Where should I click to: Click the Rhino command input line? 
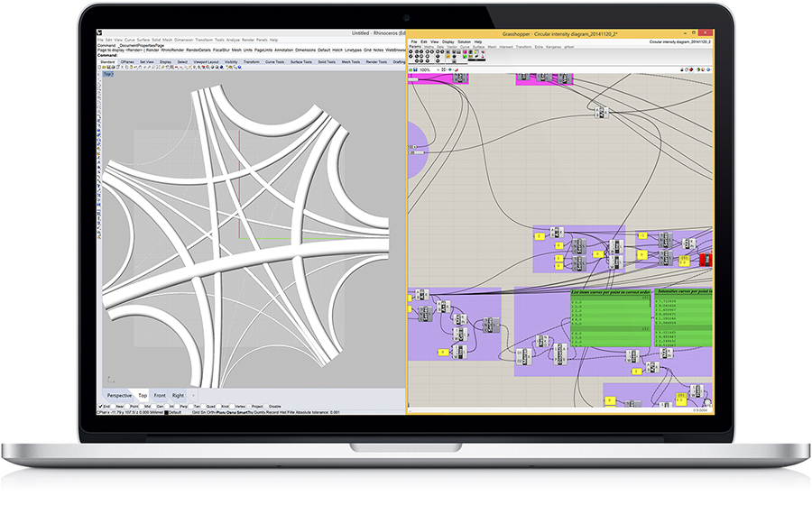[251, 55]
